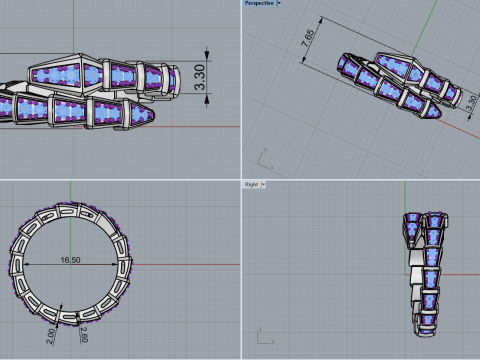The image size is (480, 360).
Task: Select the 7.65 dimension text in Perspective
Action: click(x=307, y=38)
